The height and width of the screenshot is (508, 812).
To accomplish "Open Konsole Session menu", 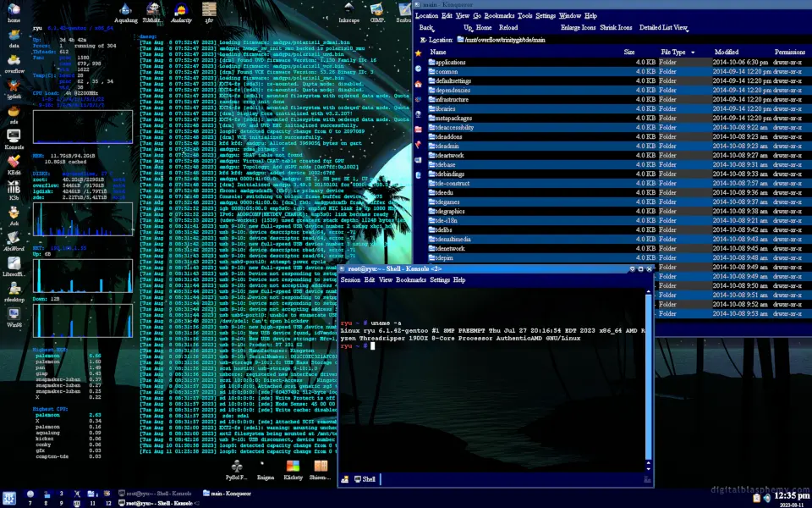I will [350, 280].
